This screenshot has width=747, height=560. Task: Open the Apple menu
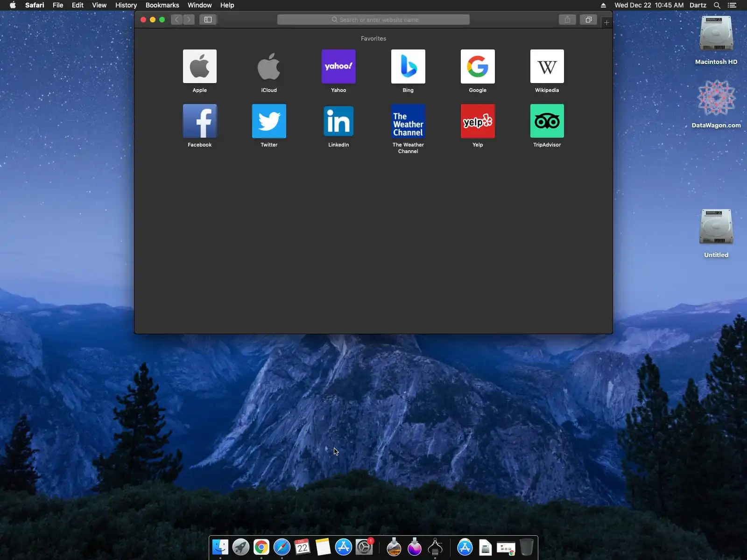13,5
